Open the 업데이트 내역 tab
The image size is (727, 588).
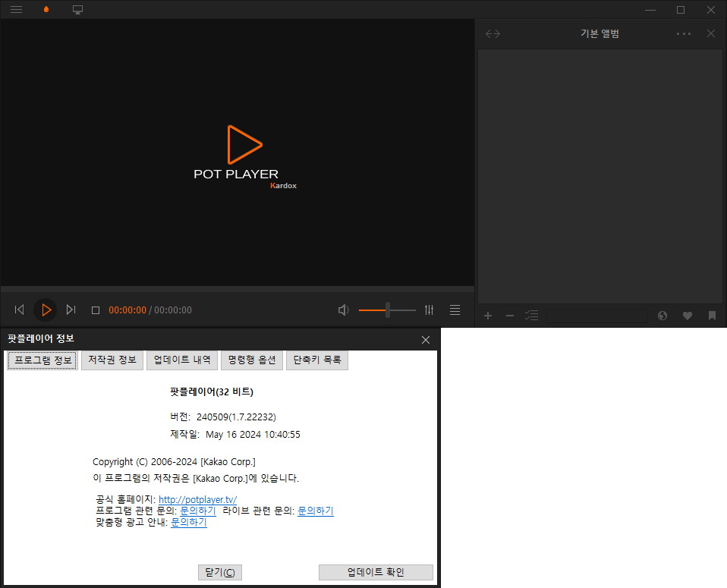(x=182, y=360)
